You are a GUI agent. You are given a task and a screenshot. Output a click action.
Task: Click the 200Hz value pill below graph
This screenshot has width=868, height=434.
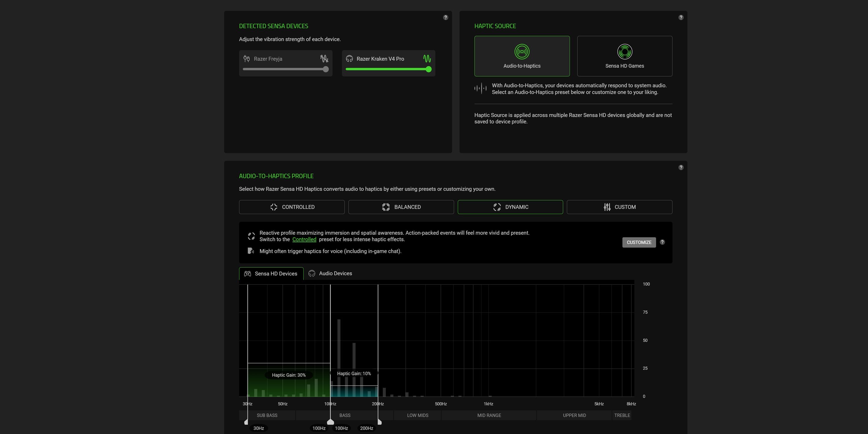point(367,428)
